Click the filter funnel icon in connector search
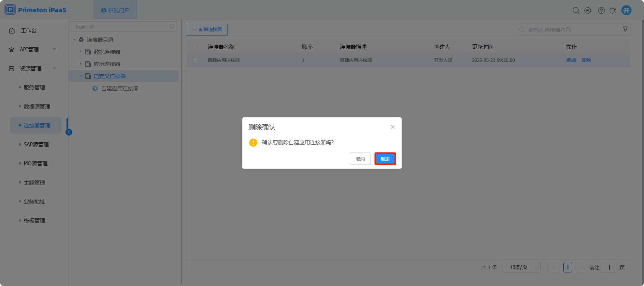 625,29
